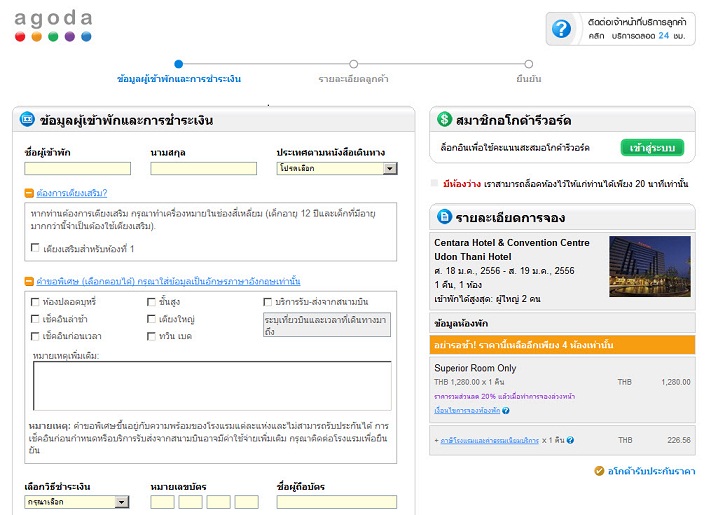
Task: Tick the ทวิน เบด twin bed checkbox
Action: (151, 336)
